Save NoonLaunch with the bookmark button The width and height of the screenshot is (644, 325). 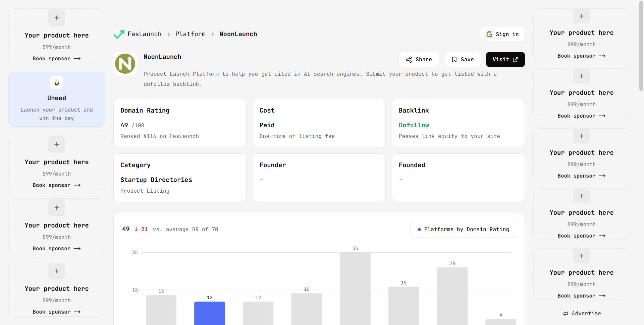(x=463, y=59)
